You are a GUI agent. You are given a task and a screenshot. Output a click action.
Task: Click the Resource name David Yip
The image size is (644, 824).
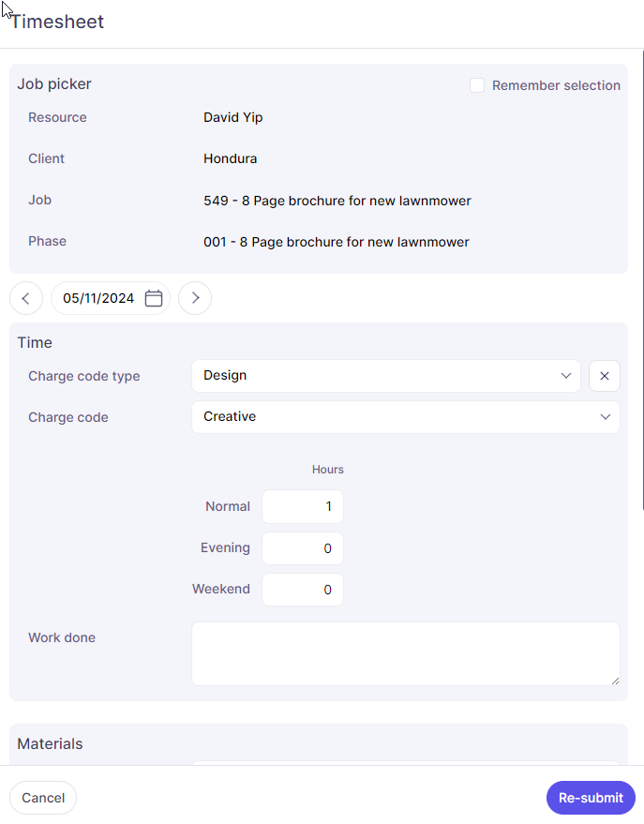[234, 118]
